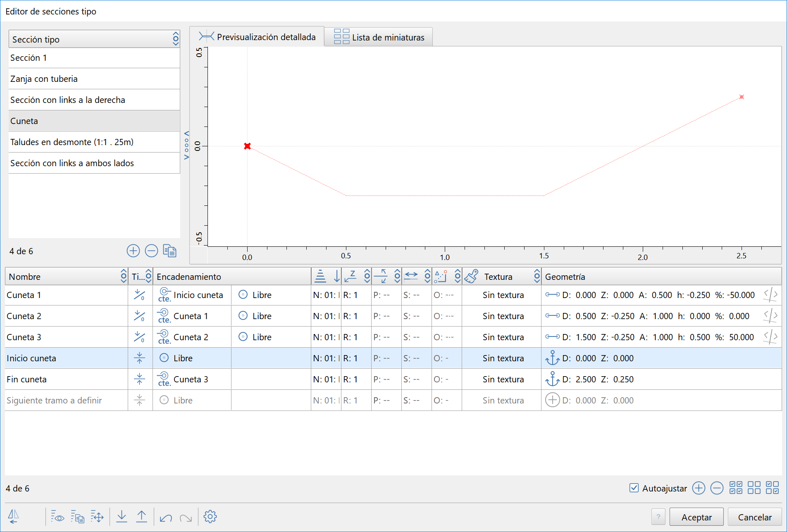Click the anchor icon in Fin cuneta row

(552, 379)
